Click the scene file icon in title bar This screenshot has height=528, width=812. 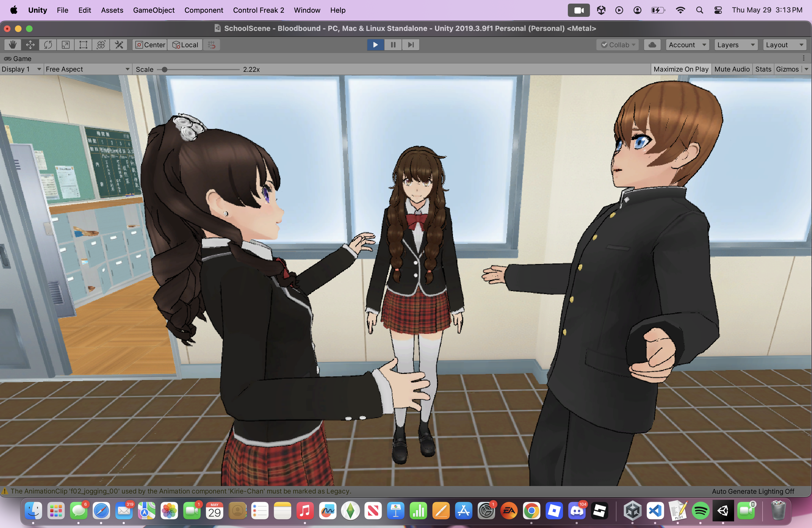(x=217, y=28)
